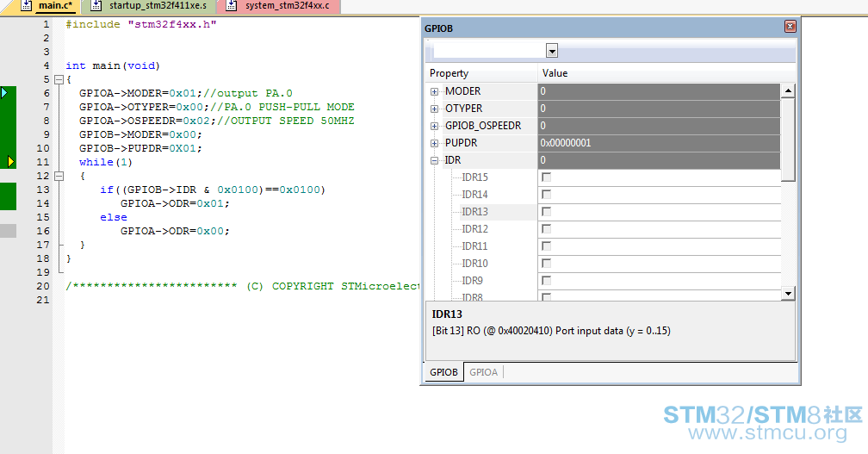868x454 pixels.
Task: Click the IDR13 bit description text
Action: tap(551, 331)
